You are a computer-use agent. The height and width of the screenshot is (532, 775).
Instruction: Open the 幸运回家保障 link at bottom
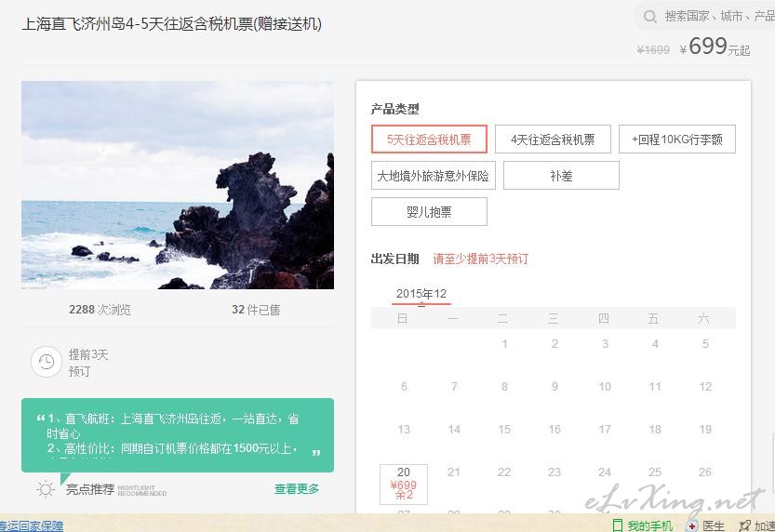[32, 526]
